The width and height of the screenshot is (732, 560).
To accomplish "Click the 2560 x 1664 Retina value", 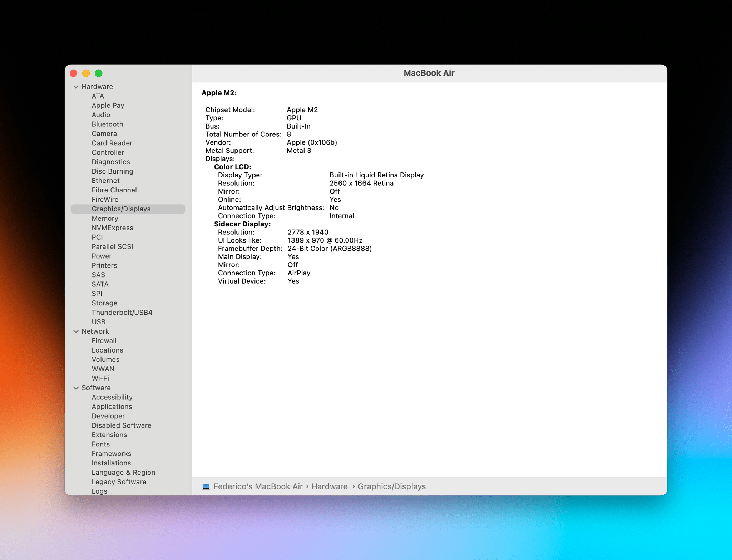I will [x=361, y=183].
